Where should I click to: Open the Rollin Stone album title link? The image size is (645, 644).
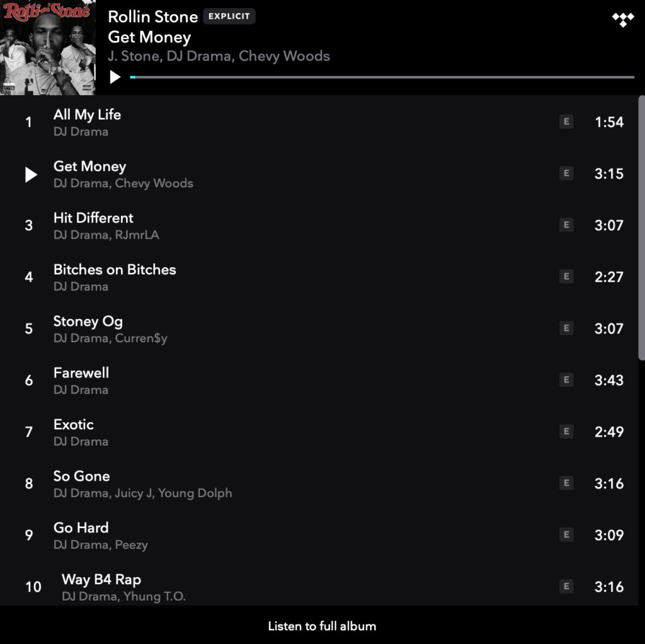[x=153, y=16]
